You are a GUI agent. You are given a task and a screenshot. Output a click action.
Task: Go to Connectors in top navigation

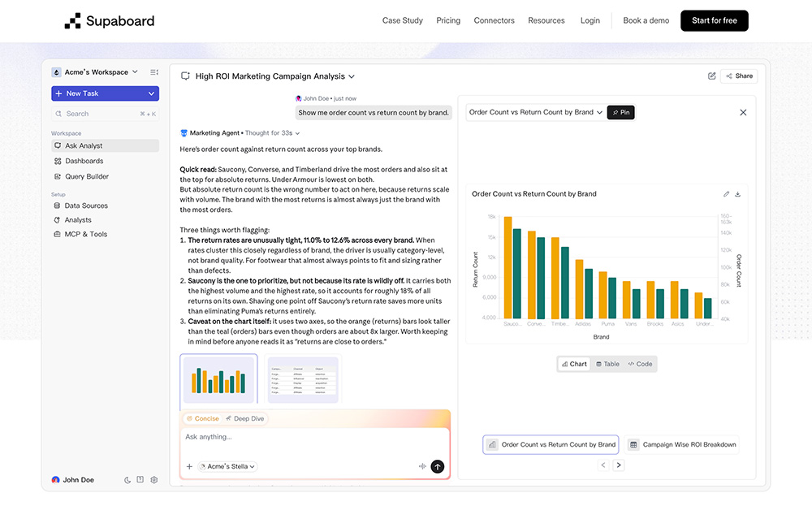click(494, 21)
